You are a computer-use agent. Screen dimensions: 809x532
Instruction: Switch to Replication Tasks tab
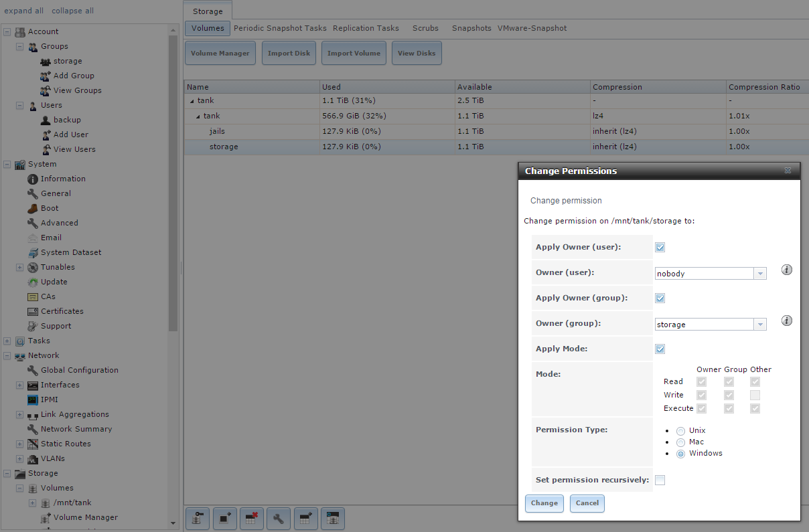(366, 28)
